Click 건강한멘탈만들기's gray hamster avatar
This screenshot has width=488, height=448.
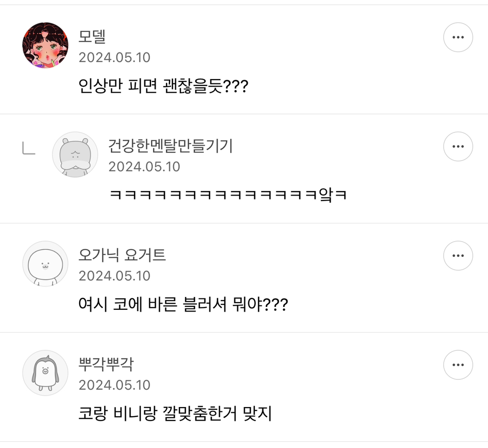pyautogui.click(x=75, y=154)
